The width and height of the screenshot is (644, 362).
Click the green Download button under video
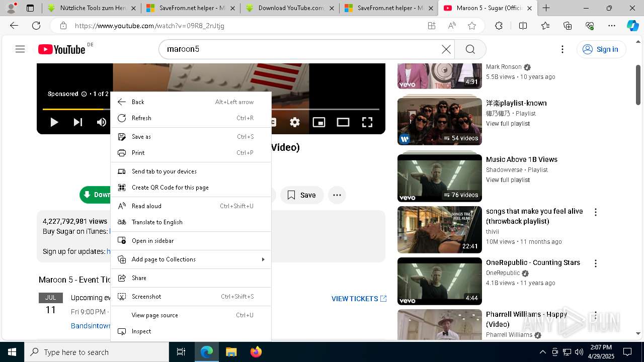[x=95, y=195]
